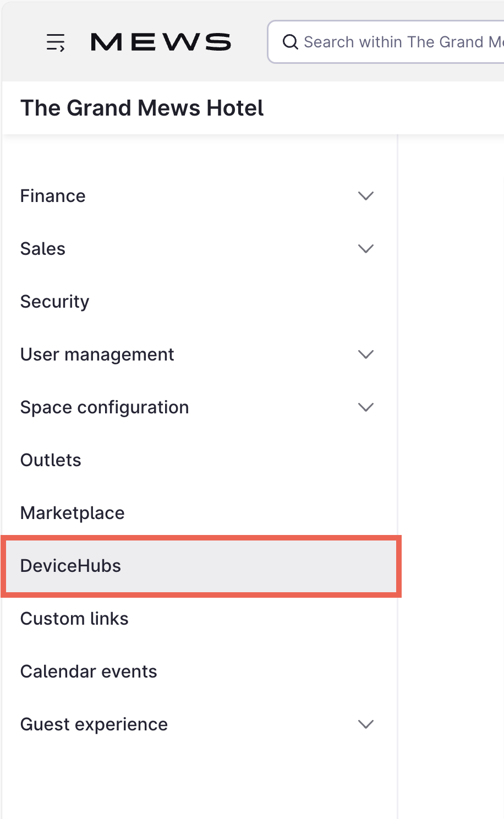
Task: Click inside the search field
Action: pos(385,41)
